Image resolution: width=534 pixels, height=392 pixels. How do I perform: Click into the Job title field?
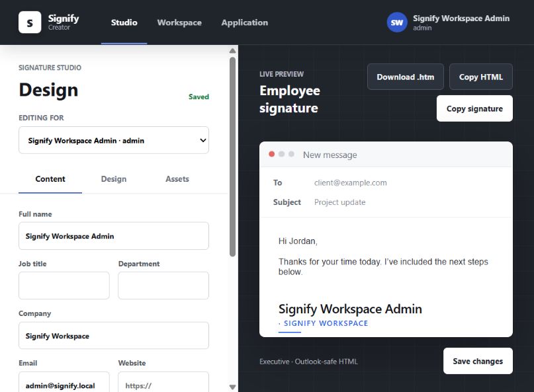click(x=64, y=286)
